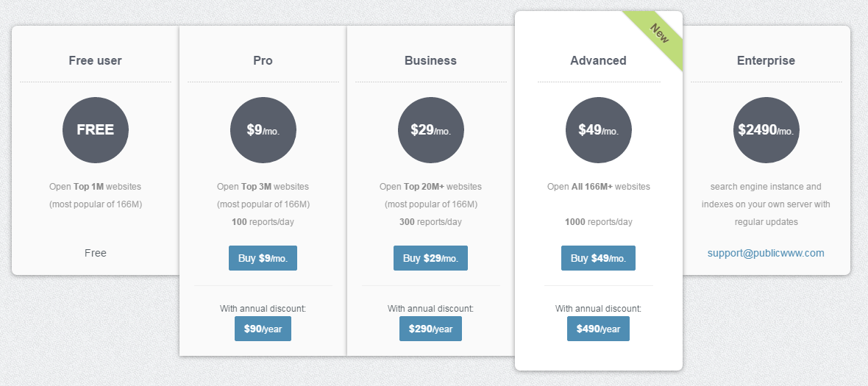Select the Enterprise plan heading
868x386 pixels.
766,60
